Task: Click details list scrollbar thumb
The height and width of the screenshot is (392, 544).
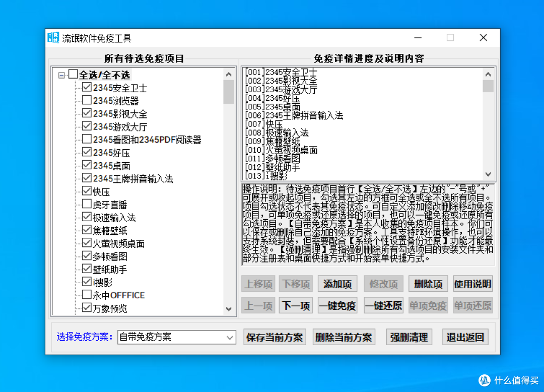Action: click(x=488, y=86)
